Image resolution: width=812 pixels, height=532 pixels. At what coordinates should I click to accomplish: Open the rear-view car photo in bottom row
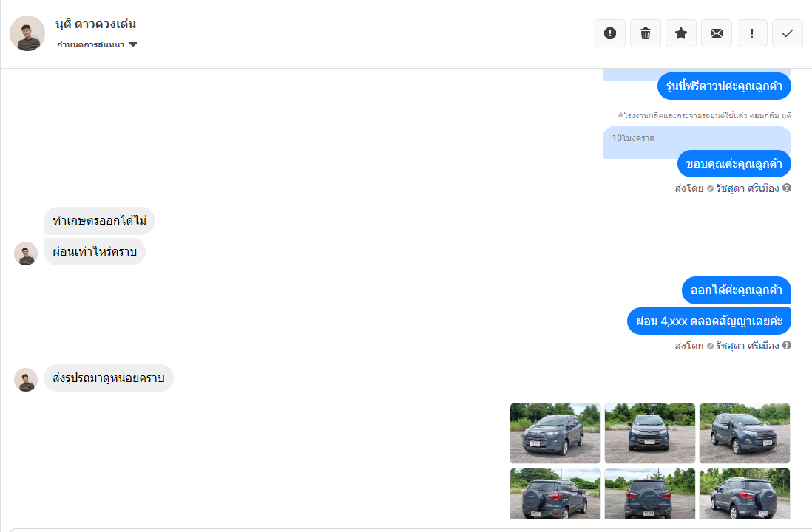(x=650, y=494)
